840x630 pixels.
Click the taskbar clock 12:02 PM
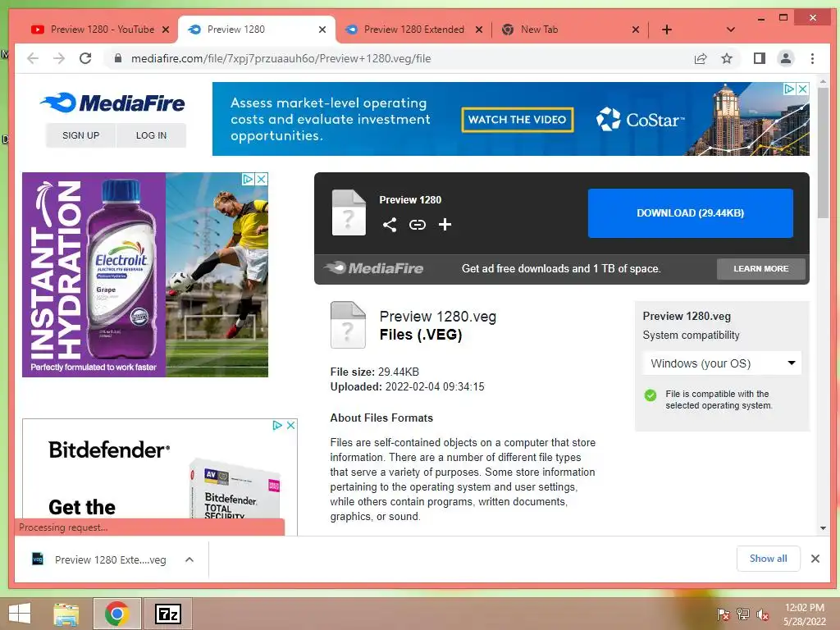805,608
